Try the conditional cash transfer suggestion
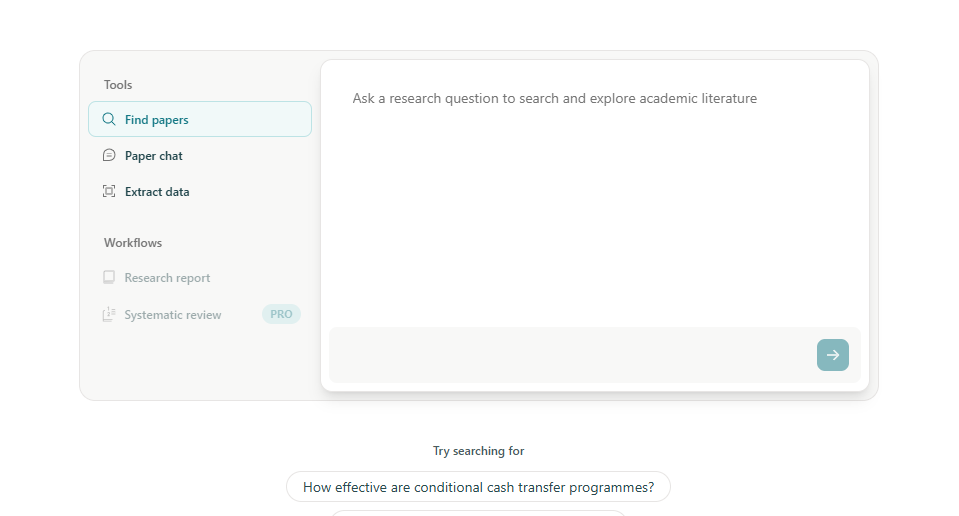The height and width of the screenshot is (516, 959). pos(478,487)
